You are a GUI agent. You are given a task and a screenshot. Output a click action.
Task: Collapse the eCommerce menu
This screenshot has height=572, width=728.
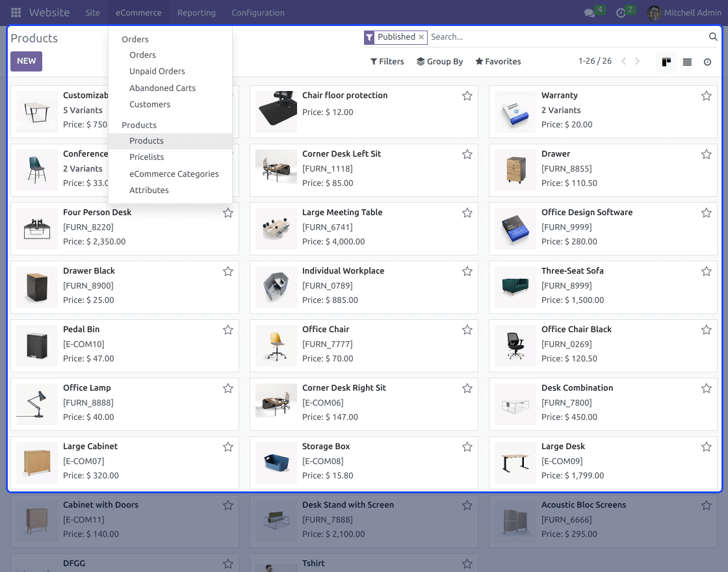click(138, 12)
